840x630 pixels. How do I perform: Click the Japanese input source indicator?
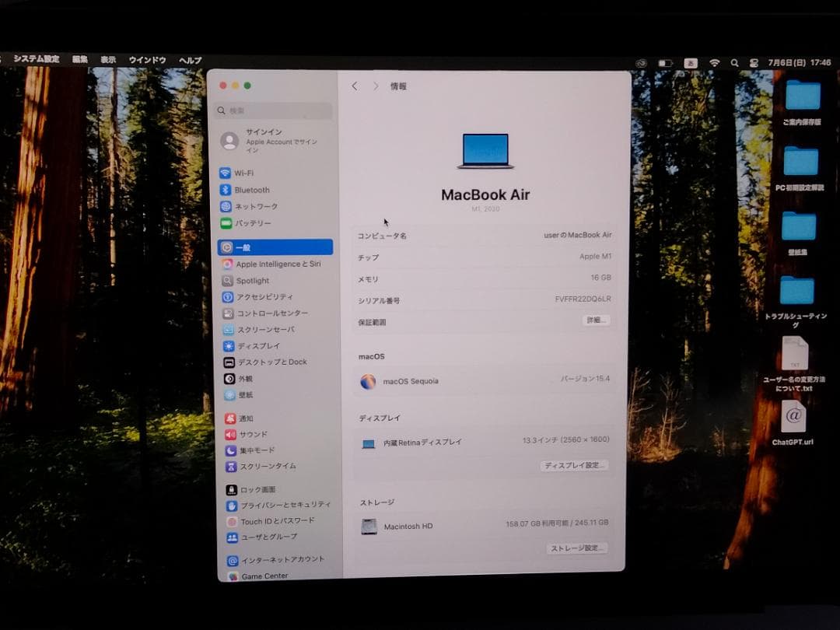point(691,63)
